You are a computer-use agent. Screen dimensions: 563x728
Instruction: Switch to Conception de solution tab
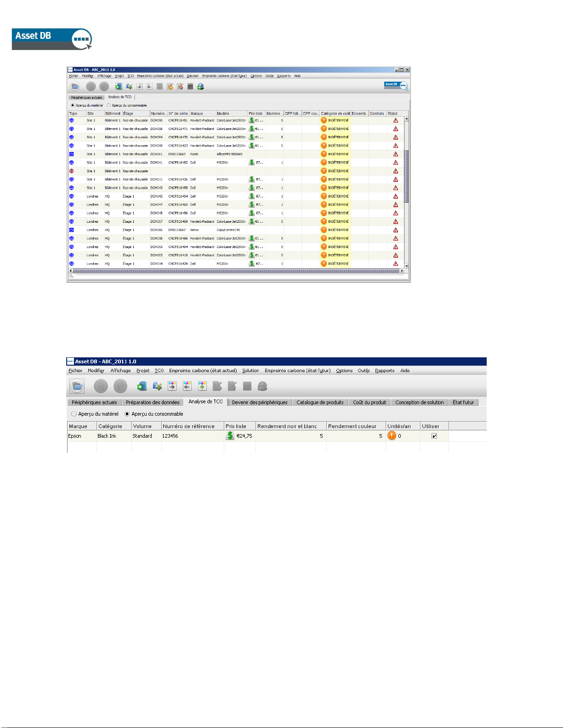click(420, 402)
